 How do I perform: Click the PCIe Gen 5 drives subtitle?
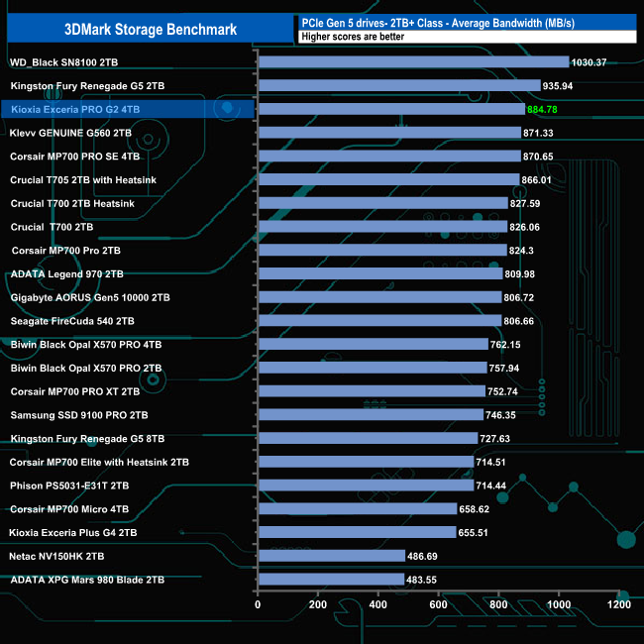coord(438,23)
